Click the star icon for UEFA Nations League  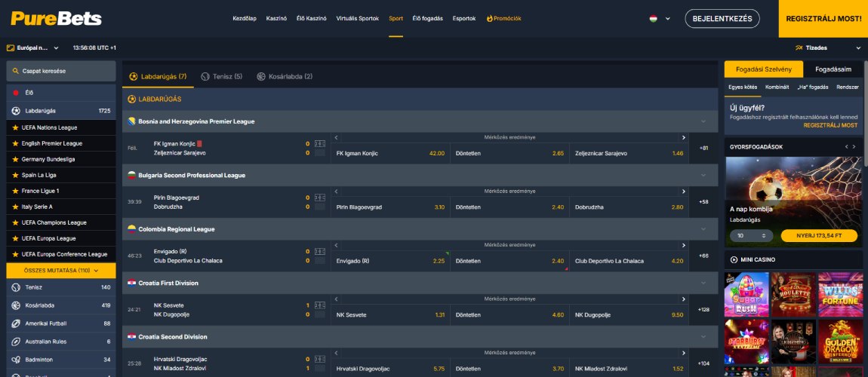point(16,127)
